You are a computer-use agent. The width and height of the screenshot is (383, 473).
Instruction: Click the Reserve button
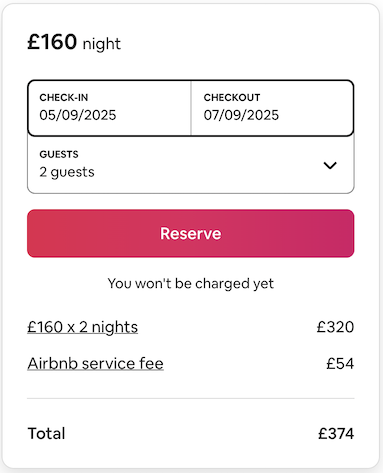coord(191,233)
